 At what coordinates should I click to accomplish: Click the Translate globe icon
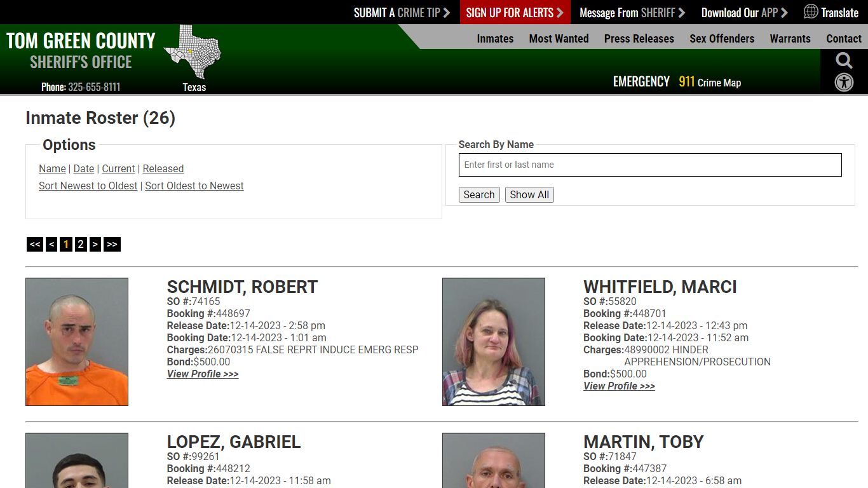pos(811,12)
